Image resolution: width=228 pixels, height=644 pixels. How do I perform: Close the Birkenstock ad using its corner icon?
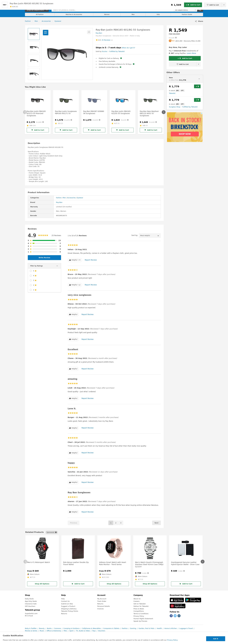(202, 113)
